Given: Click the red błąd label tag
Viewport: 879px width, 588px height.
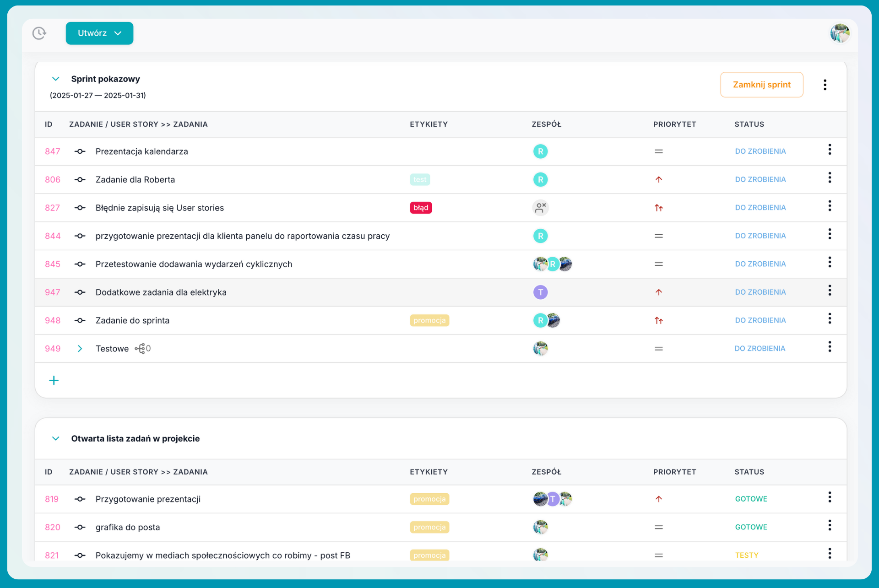Looking at the screenshot, I should [420, 208].
